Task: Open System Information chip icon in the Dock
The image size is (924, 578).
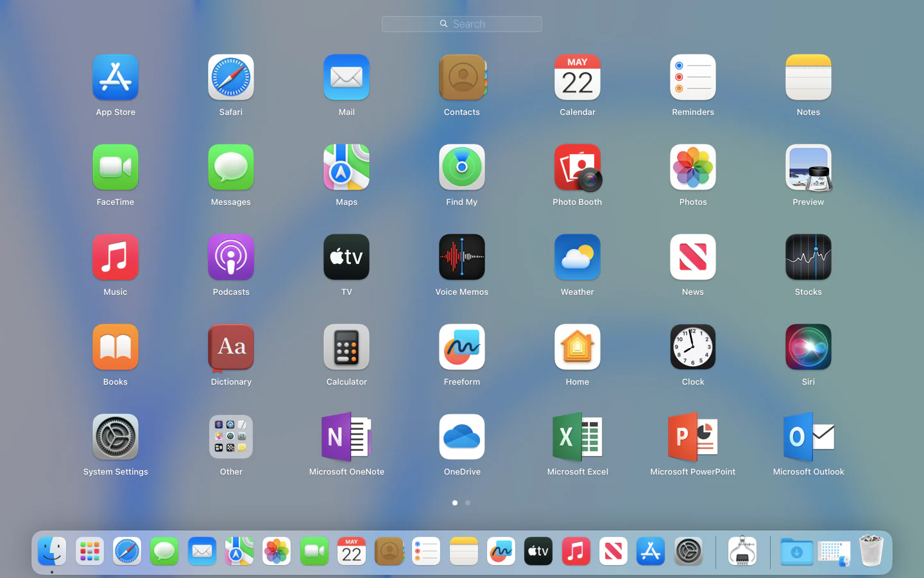Action: pyautogui.click(x=742, y=552)
